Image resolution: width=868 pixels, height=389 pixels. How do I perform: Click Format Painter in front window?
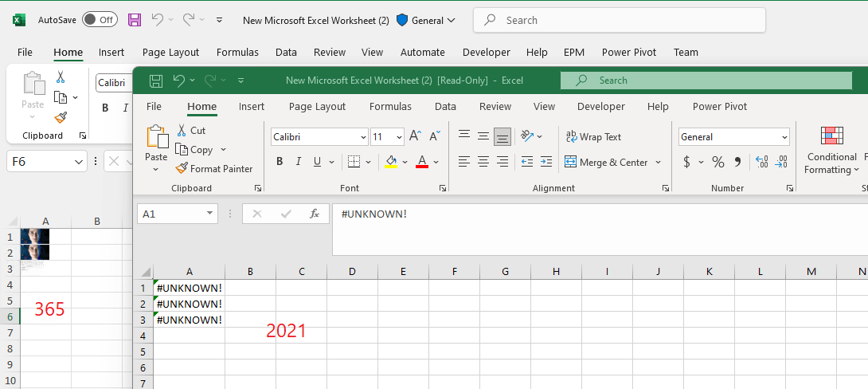(213, 168)
